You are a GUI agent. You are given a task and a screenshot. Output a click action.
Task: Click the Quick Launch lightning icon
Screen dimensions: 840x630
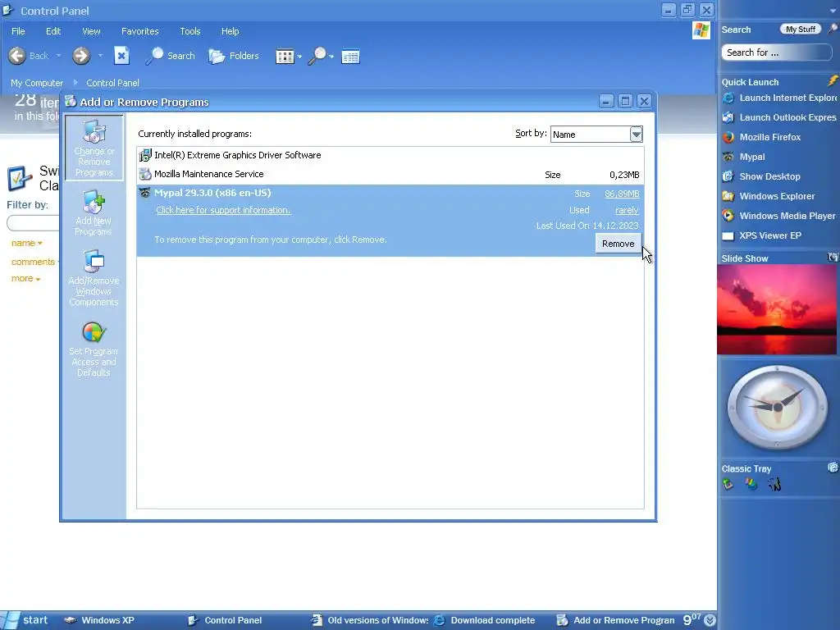(833, 81)
